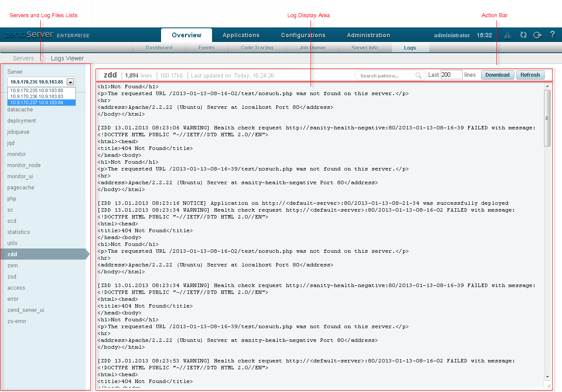Go to Servers breadcrumb link
562x392 pixels.
23,58
